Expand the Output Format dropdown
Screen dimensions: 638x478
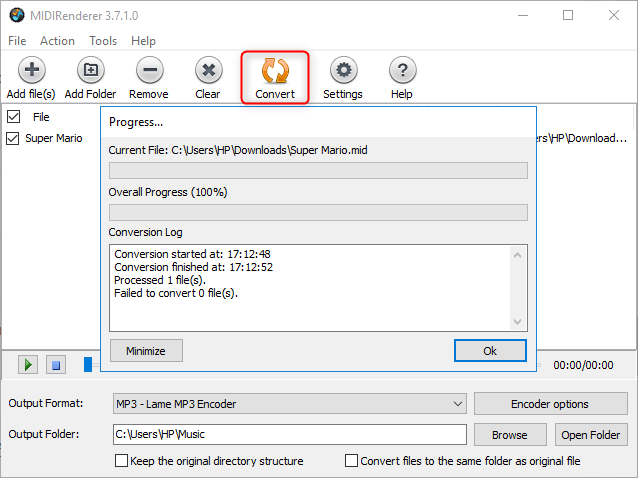click(457, 404)
